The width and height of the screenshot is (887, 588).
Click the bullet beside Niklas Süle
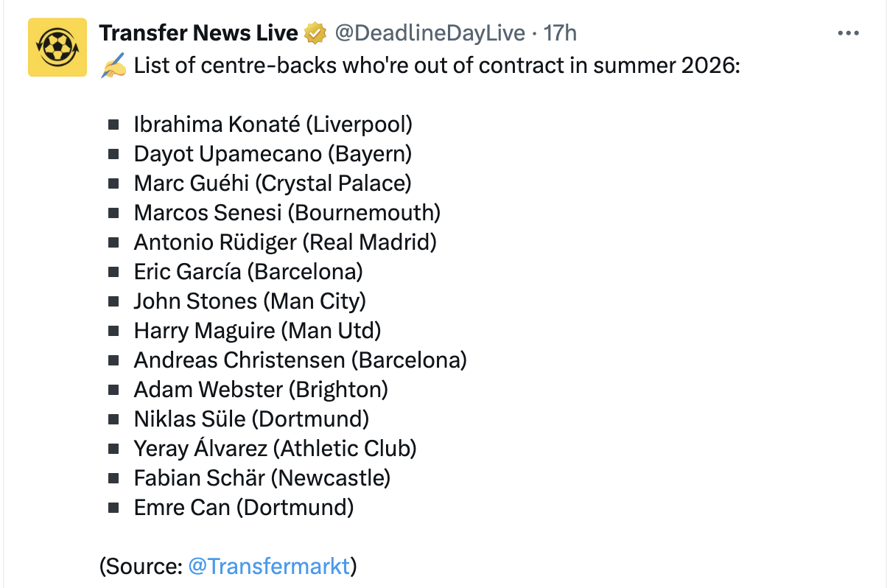(x=113, y=419)
